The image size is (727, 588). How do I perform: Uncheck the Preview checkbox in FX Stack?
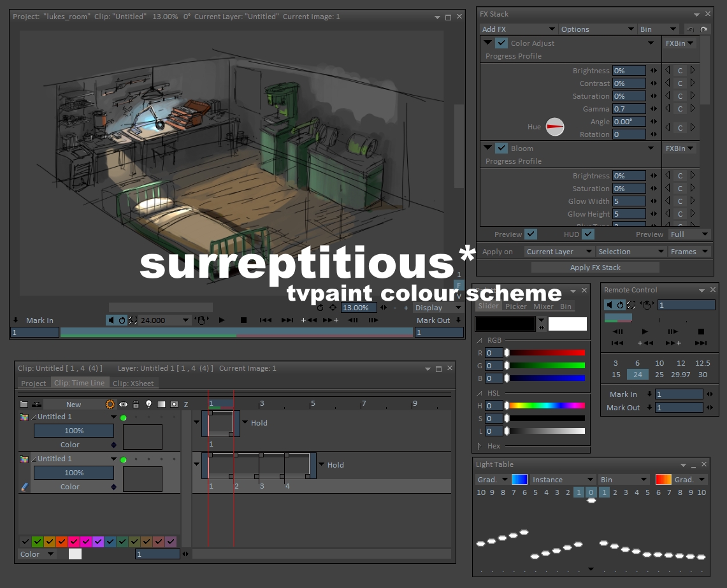click(531, 234)
